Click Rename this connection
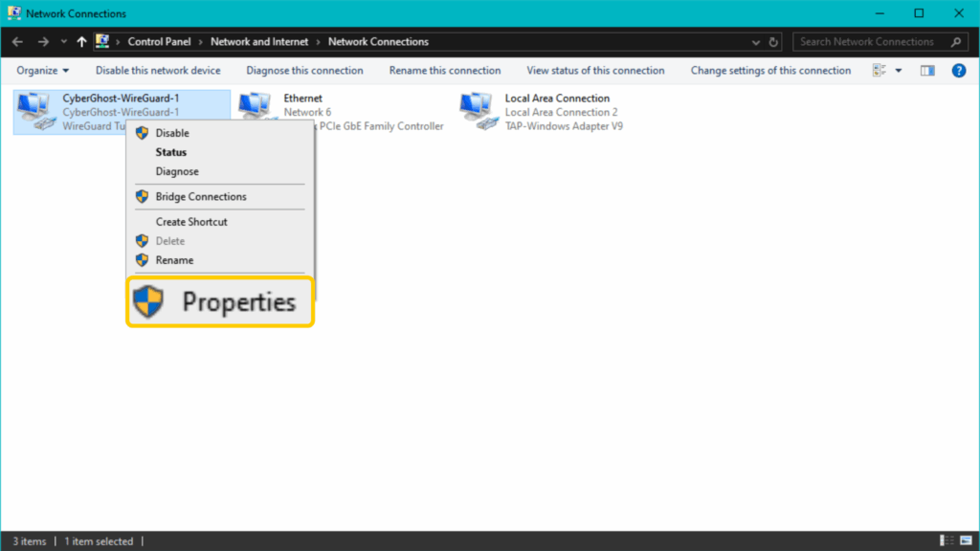 click(x=444, y=71)
